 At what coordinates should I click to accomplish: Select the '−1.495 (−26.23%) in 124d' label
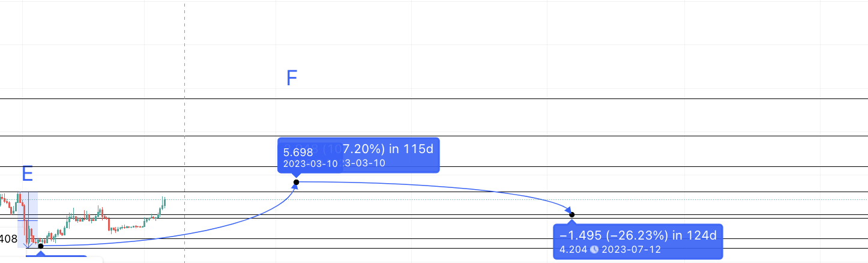[x=638, y=235]
